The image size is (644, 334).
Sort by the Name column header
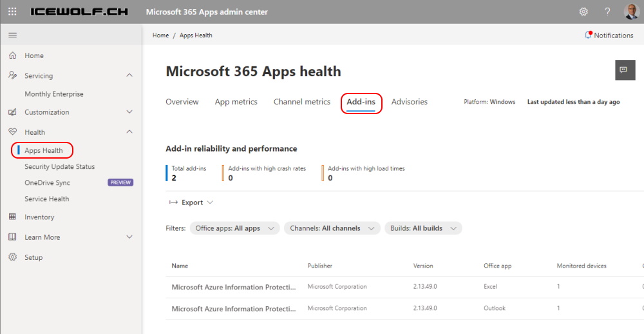coord(180,266)
